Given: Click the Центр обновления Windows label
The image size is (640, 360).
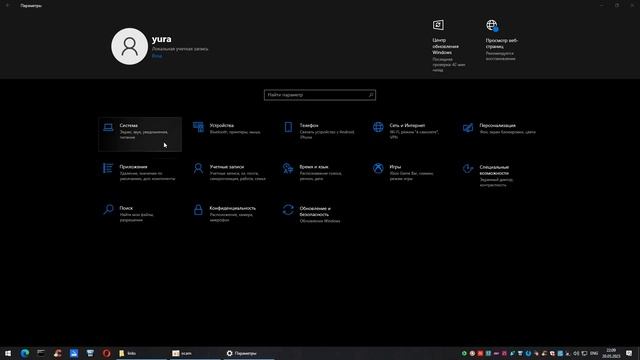Looking at the screenshot, I should pyautogui.click(x=445, y=46).
